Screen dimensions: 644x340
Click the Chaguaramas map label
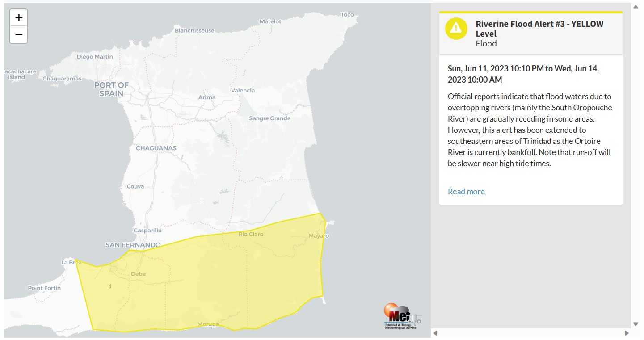pos(62,79)
